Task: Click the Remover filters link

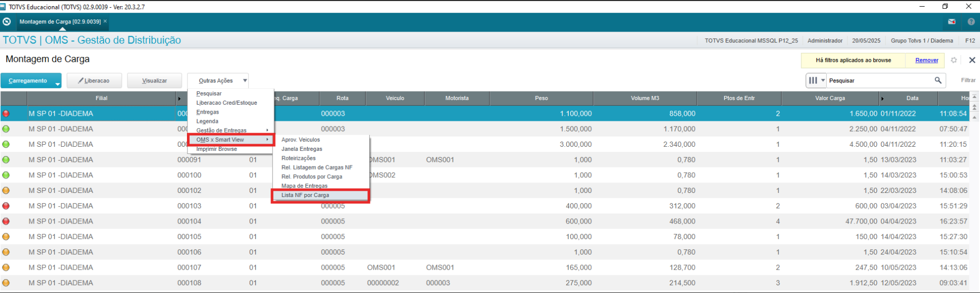Action: tap(927, 60)
